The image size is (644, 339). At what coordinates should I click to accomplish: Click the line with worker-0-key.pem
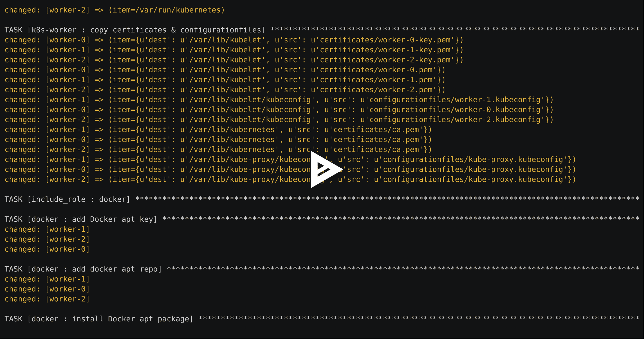(x=234, y=40)
